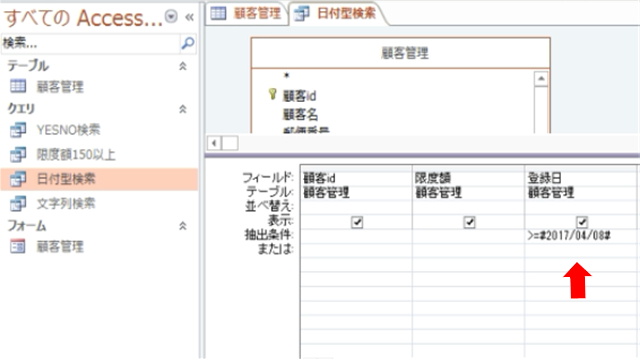Collapse the フォーム group
Image resolution: width=640 pixels, height=360 pixels.
pos(183,226)
